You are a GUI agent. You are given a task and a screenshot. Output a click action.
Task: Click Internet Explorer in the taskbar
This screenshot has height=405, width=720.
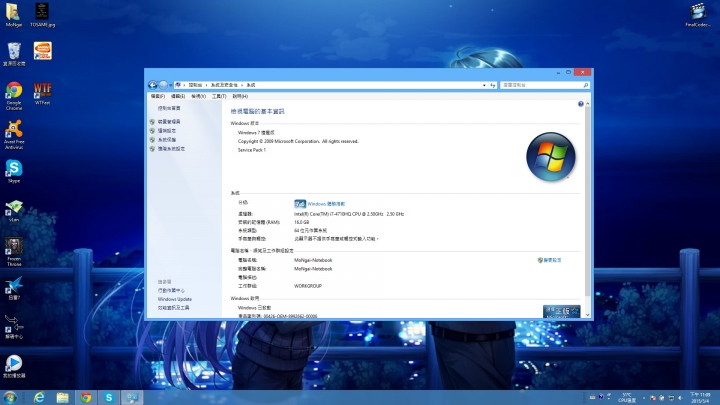(x=37, y=397)
